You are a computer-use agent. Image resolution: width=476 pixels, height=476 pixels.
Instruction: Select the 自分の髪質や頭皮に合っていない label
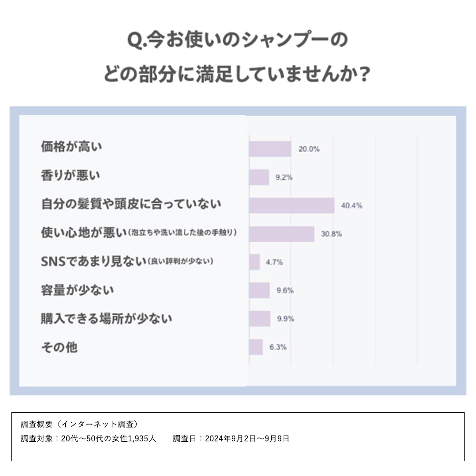click(131, 204)
